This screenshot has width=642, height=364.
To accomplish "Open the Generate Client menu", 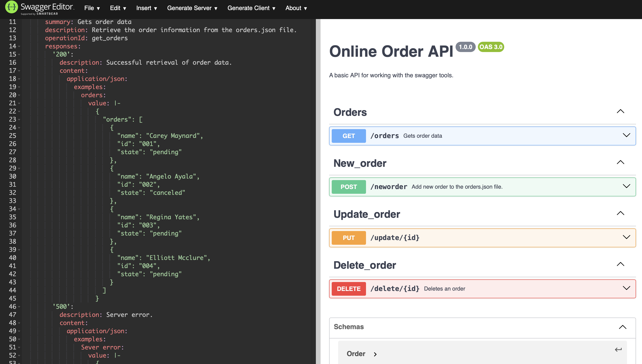I will tap(251, 8).
